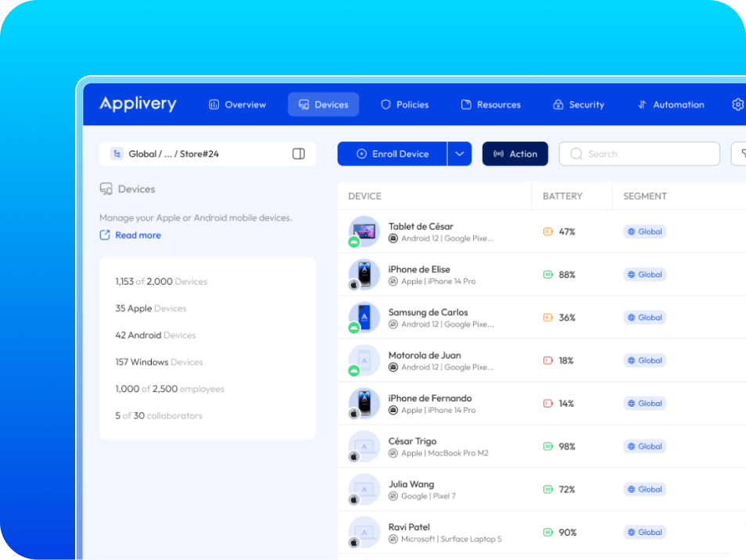Viewport: 746px width, 560px height.
Task: Go to the Security tab
Action: [x=579, y=105]
